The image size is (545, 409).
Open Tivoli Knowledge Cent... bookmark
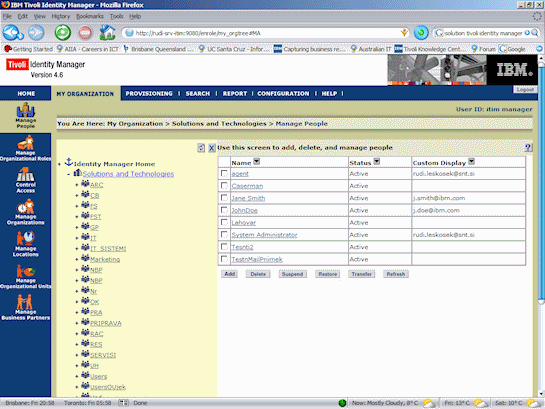pyautogui.click(x=430, y=49)
